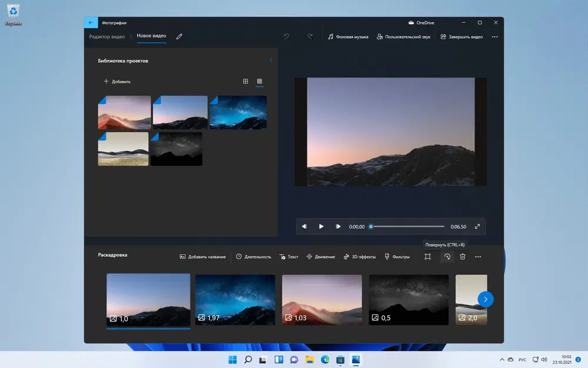Rotate the selected clip
The image size is (588, 368).
(x=447, y=257)
